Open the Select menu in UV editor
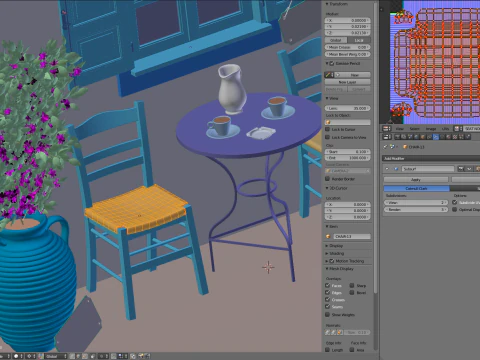480x360 pixels. pyautogui.click(x=415, y=129)
